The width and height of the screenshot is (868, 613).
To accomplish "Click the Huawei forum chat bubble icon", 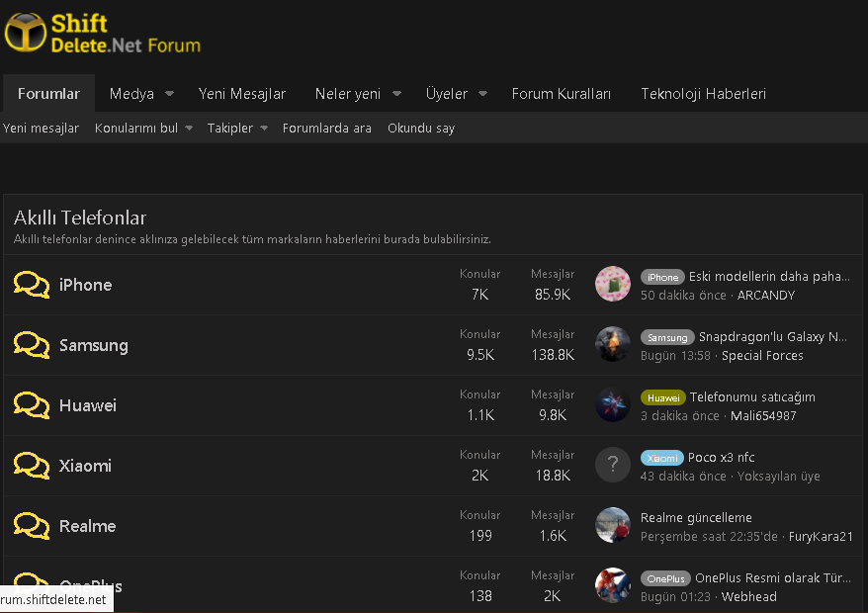I will coord(32,405).
